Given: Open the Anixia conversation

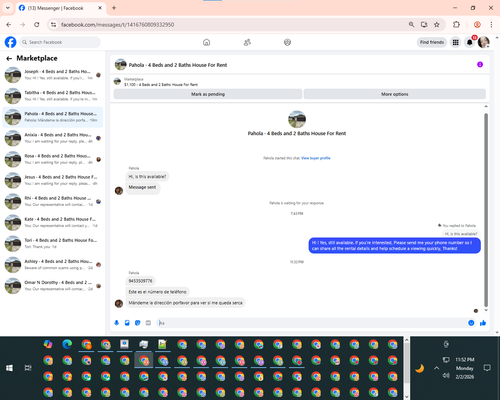Looking at the screenshot, I should click(53, 138).
